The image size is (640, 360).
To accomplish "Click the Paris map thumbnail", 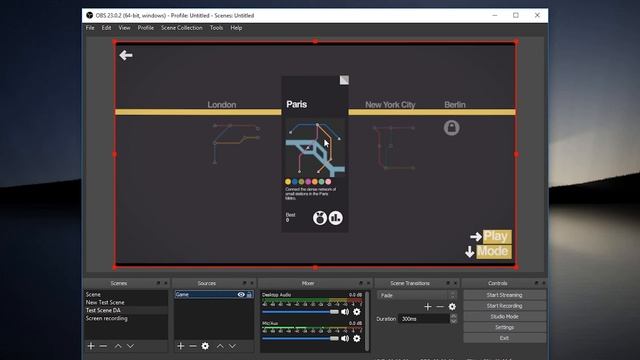I will tap(315, 147).
